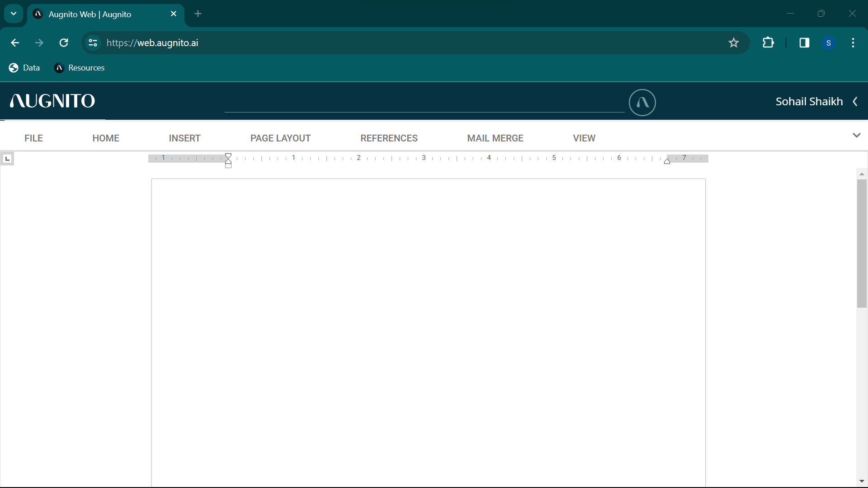Open the FILE ribbon tab
Screen dimensions: 868x488
pos(33,138)
